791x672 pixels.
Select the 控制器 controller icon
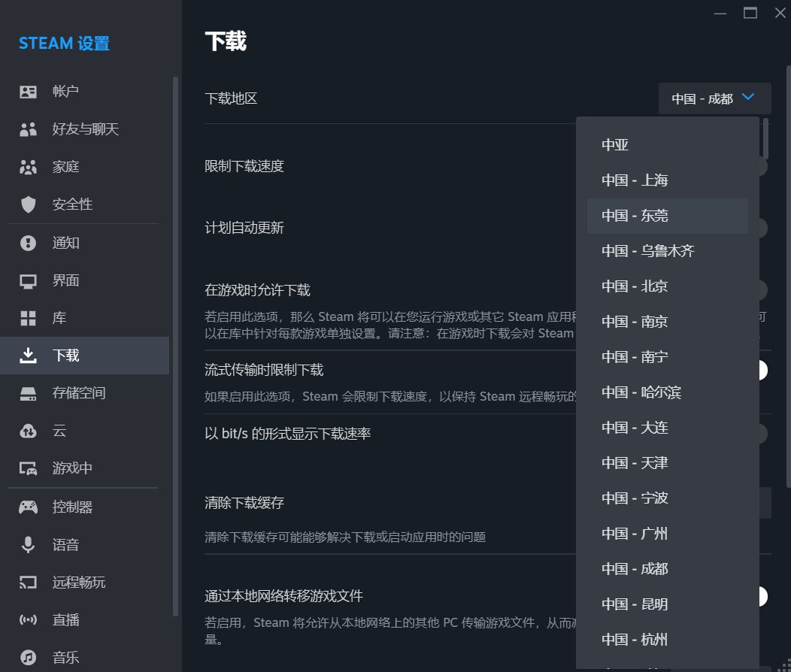[28, 506]
